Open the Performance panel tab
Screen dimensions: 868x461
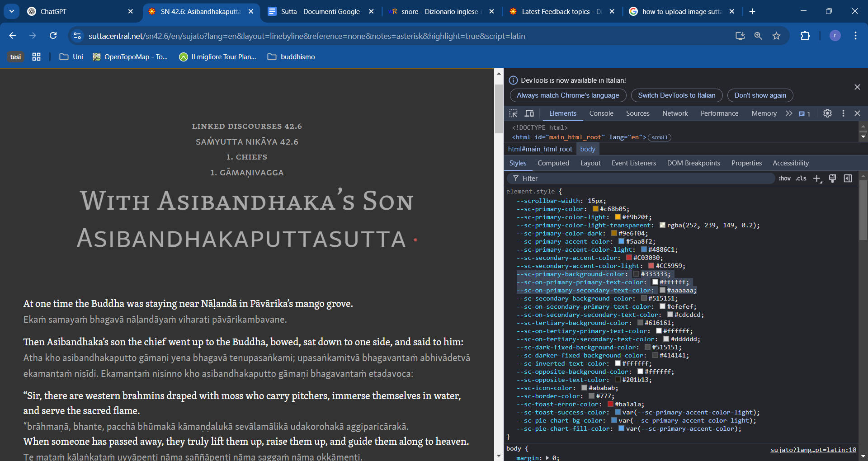point(719,113)
